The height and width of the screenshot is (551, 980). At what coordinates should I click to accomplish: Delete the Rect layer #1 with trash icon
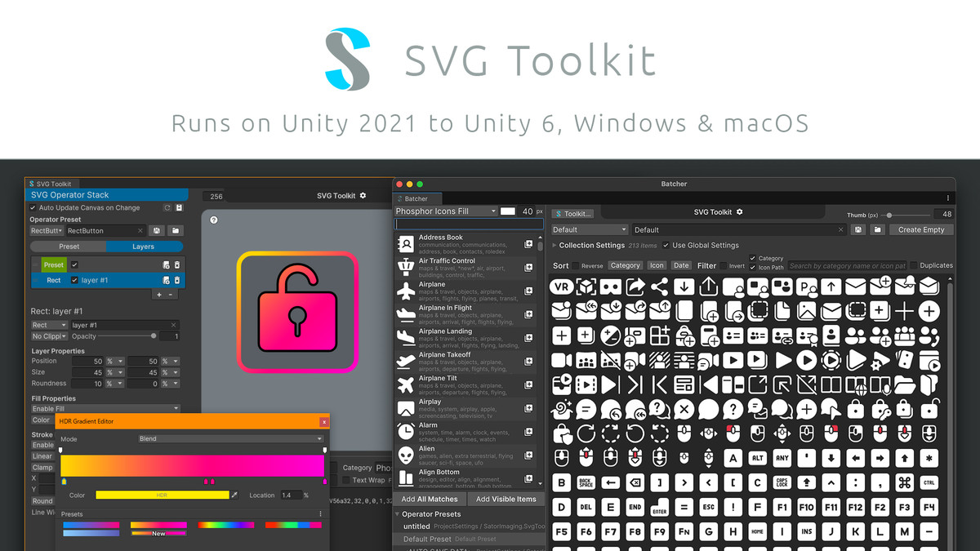177,280
